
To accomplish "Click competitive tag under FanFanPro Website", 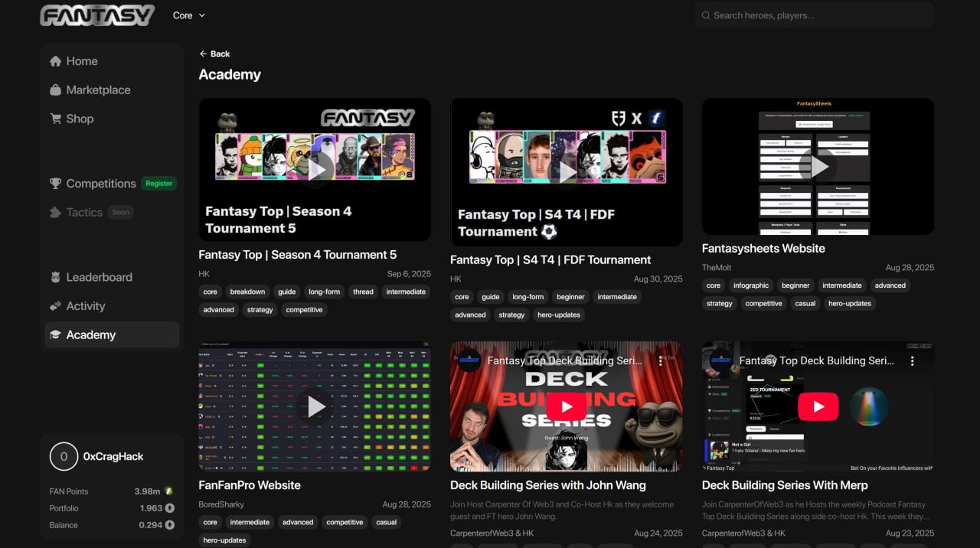I will click(345, 522).
